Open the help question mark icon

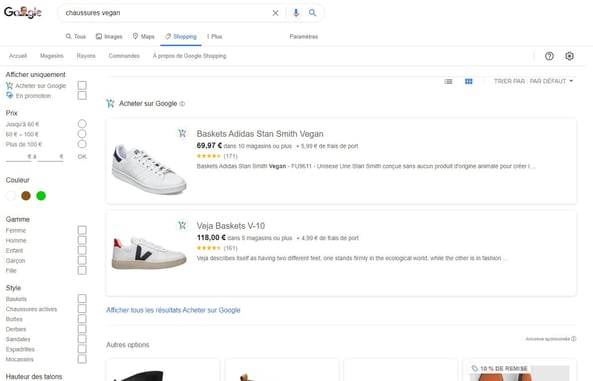[x=549, y=56]
